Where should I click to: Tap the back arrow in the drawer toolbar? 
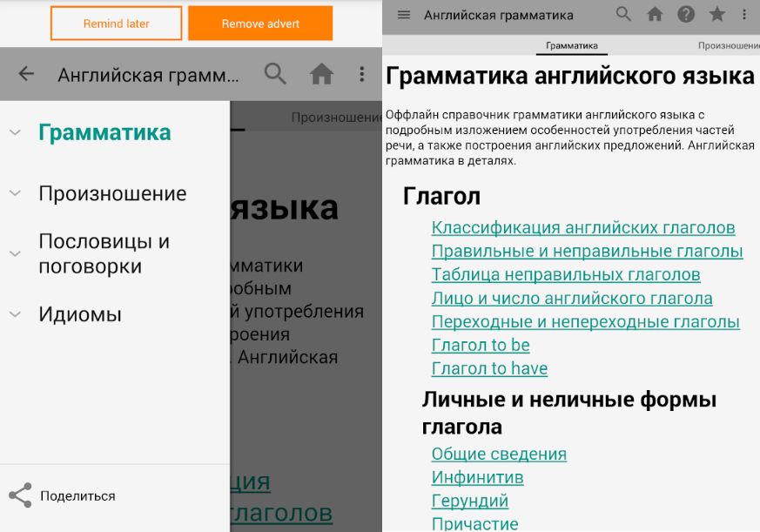[26, 74]
